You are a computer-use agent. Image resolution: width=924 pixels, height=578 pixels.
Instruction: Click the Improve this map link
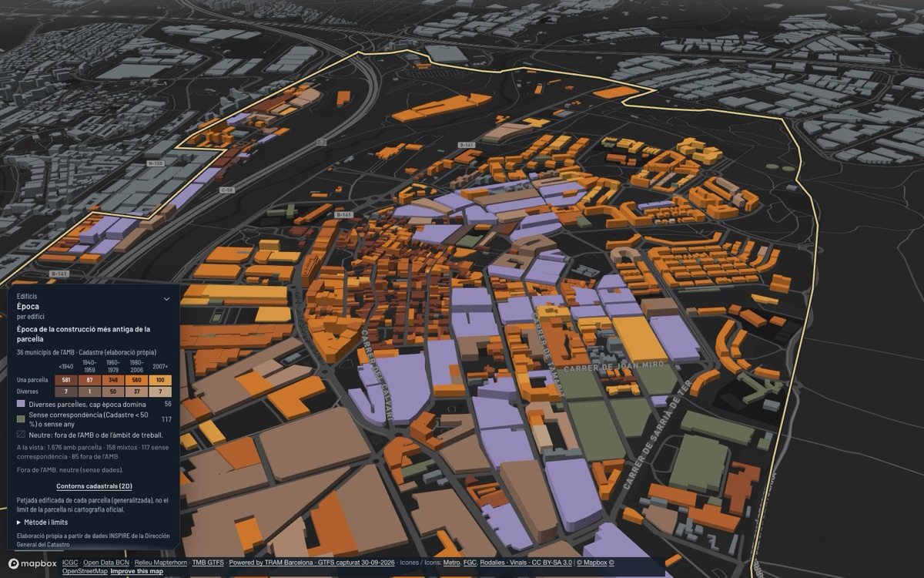click(x=136, y=571)
